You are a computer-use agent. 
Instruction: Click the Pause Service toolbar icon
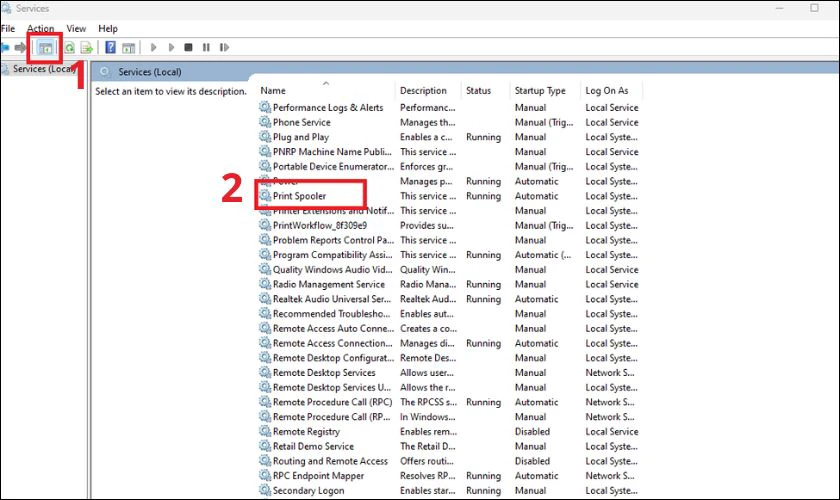click(206, 47)
